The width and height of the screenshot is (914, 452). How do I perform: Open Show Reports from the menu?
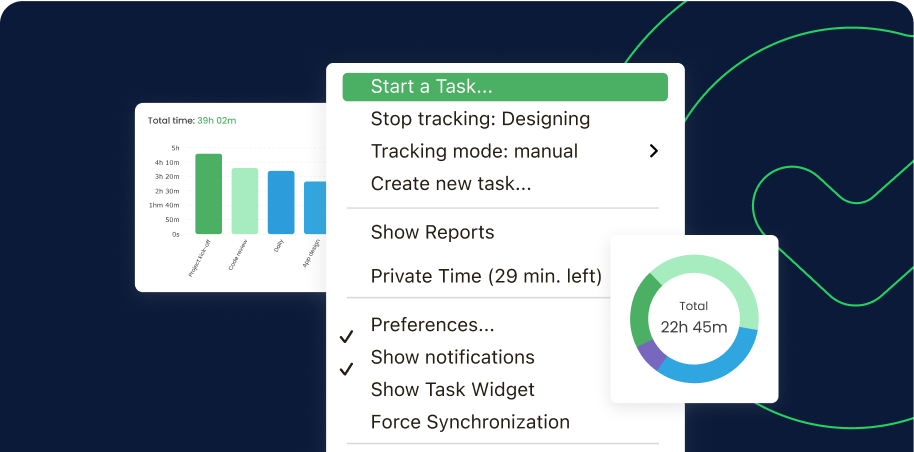pos(432,232)
